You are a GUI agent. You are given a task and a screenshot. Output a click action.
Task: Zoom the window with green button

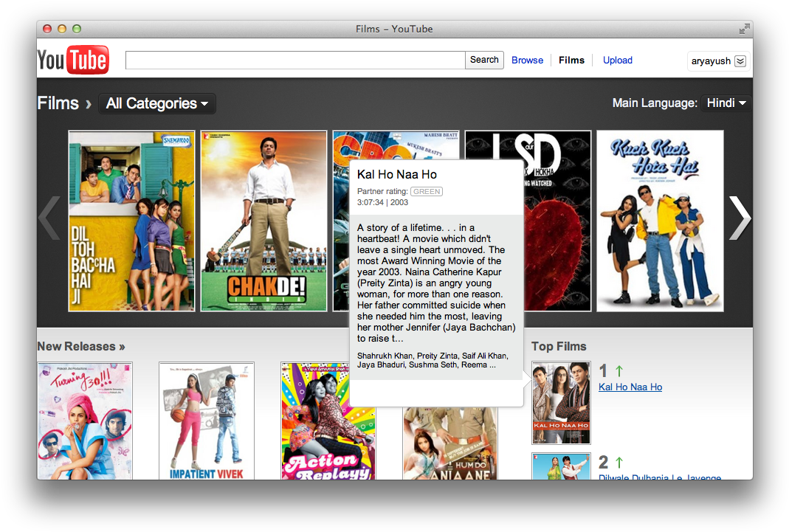77,29
